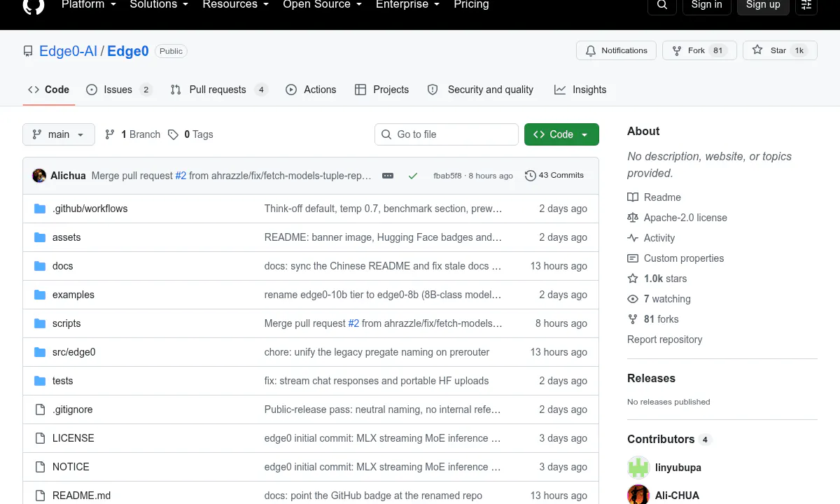Click the scripts folder icon
This screenshot has height=504, width=840.
point(40,323)
